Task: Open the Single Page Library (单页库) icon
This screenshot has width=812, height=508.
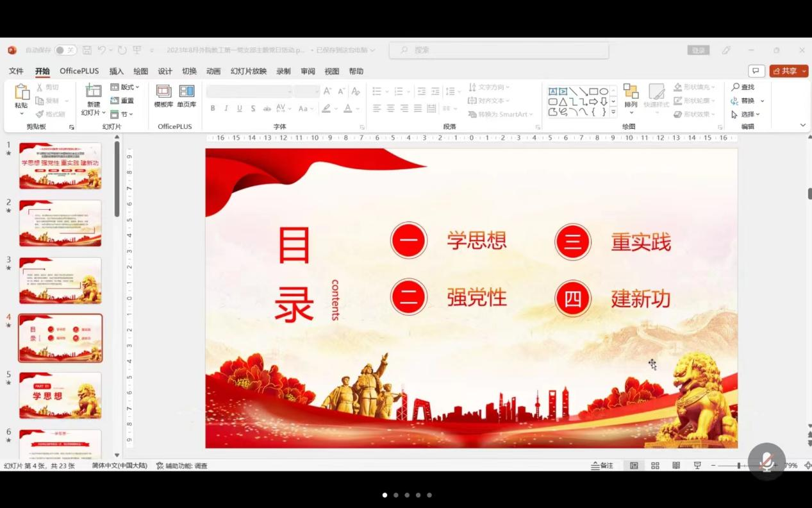Action: point(186,92)
